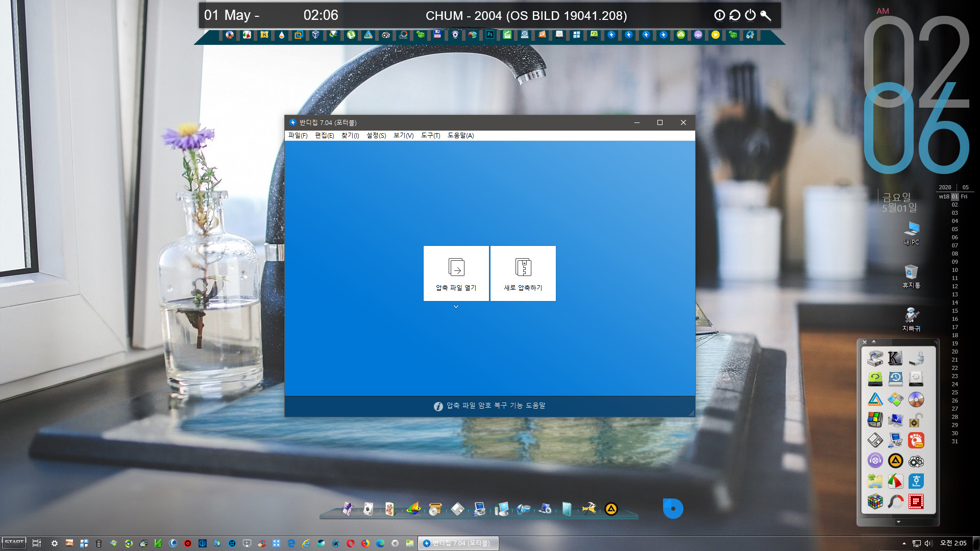
Task: Open the 내 PC desktop icon
Action: [911, 233]
